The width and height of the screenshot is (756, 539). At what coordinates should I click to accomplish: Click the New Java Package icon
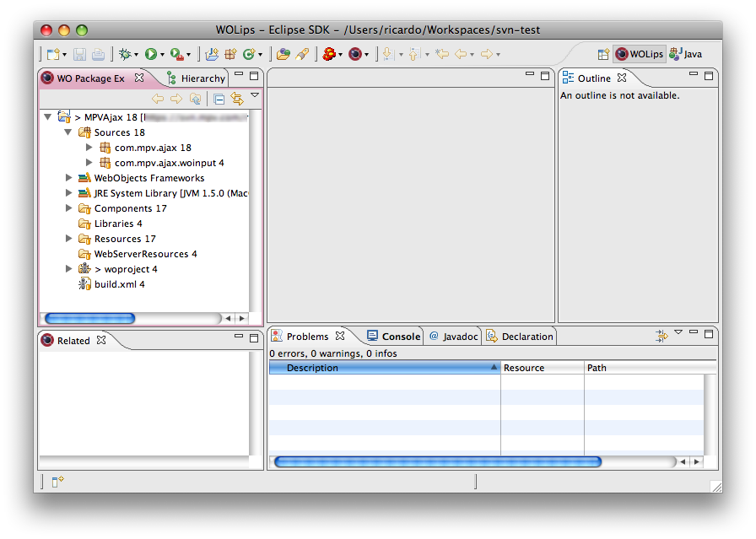pos(230,54)
